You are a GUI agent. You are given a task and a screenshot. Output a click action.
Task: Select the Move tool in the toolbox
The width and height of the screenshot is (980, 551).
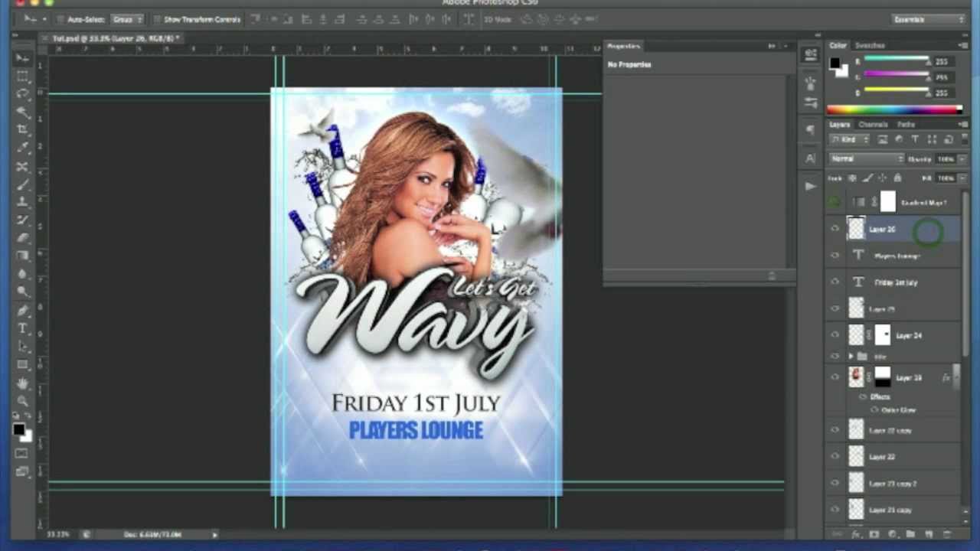[22, 58]
